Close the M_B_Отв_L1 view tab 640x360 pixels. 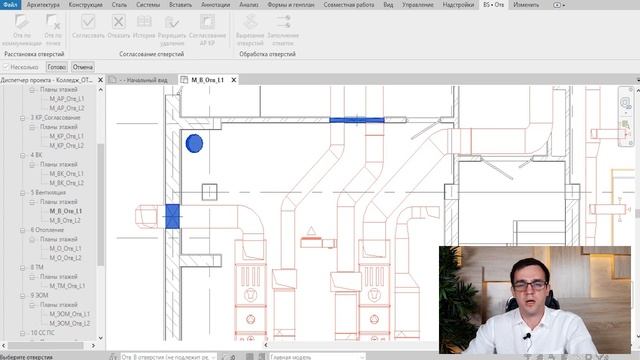click(234, 80)
